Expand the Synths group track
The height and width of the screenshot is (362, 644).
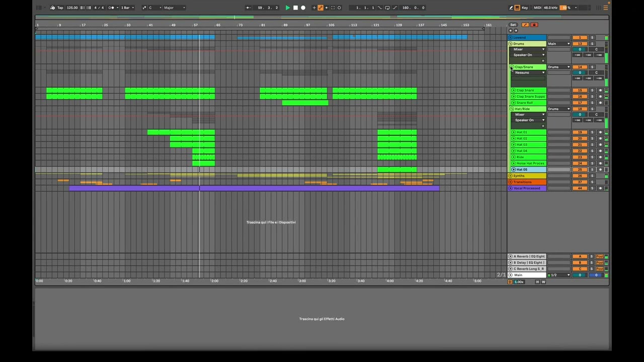[510, 176]
